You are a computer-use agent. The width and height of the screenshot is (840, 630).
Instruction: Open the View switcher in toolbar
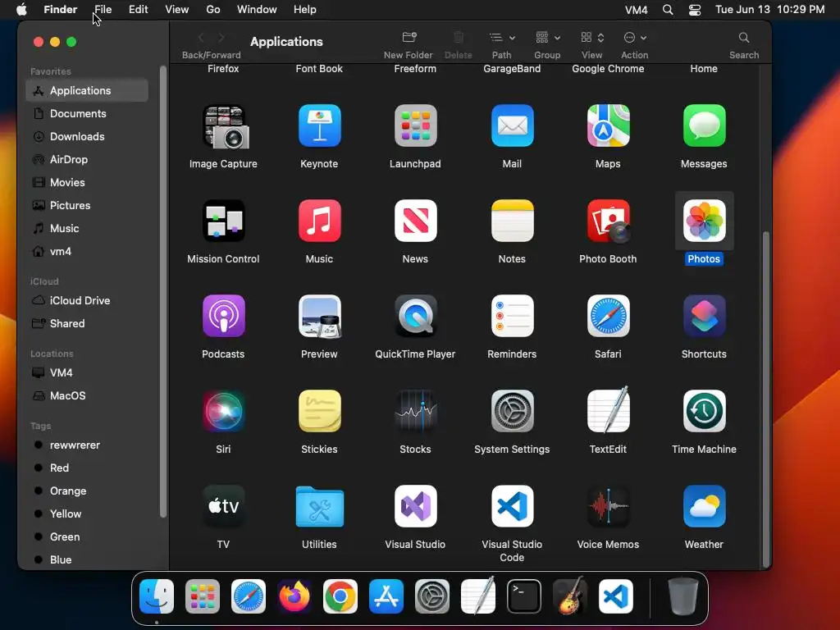[x=592, y=38]
